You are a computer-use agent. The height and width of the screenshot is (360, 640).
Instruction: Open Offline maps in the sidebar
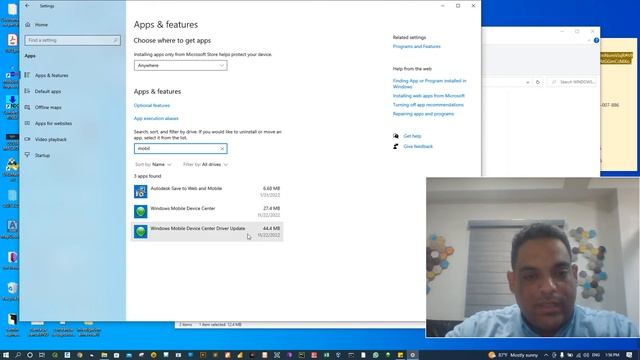pos(48,107)
